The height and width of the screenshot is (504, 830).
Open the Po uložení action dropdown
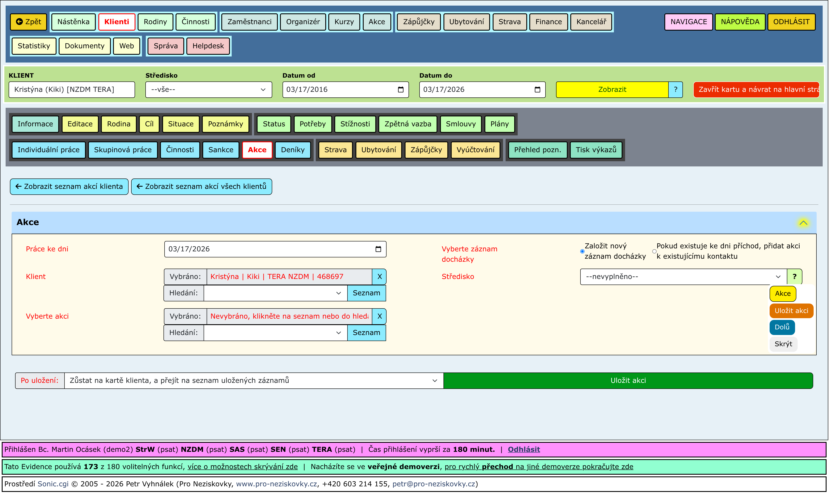tap(254, 381)
